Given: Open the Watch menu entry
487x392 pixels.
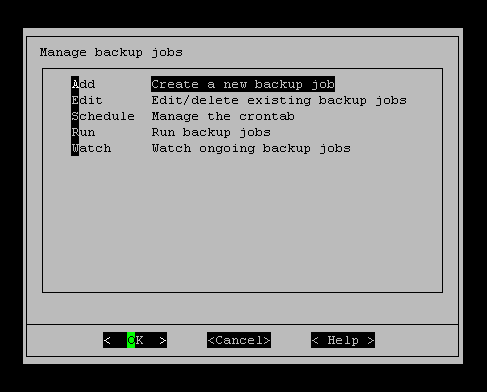Looking at the screenshot, I should pos(91,148).
